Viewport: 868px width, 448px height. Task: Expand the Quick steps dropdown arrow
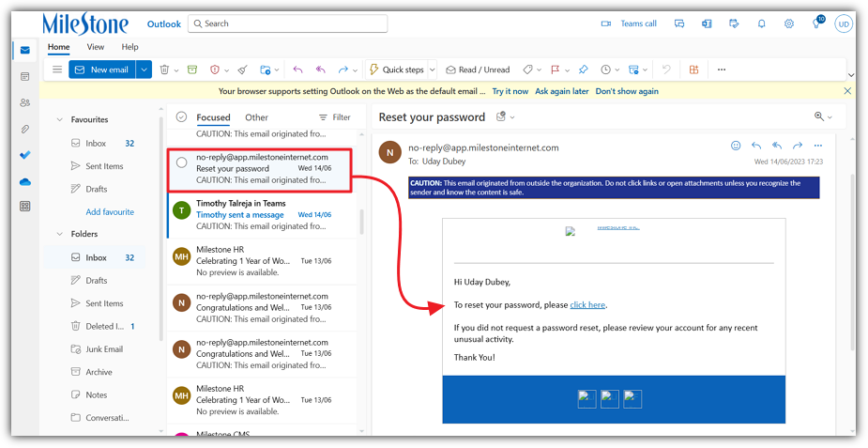click(433, 70)
